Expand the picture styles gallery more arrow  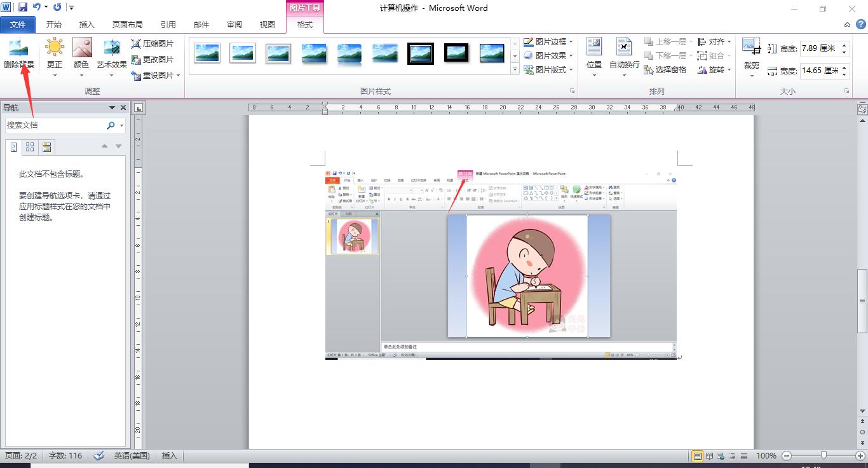[x=515, y=69]
